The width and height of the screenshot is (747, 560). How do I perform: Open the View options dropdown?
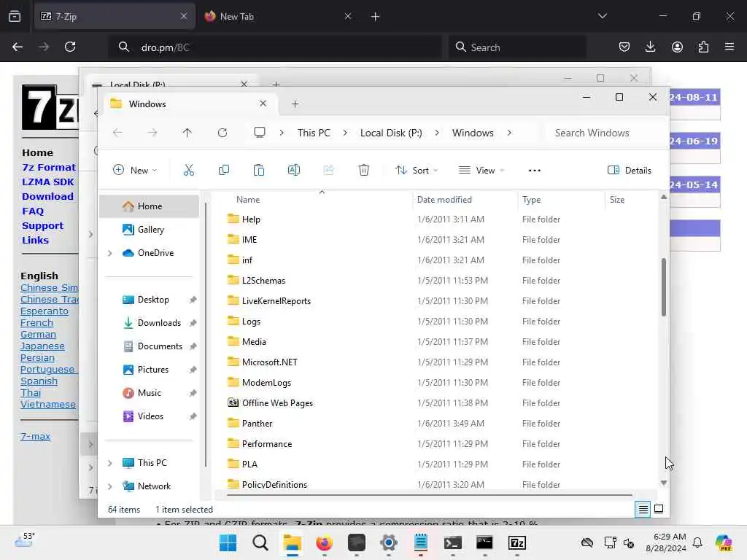click(481, 171)
